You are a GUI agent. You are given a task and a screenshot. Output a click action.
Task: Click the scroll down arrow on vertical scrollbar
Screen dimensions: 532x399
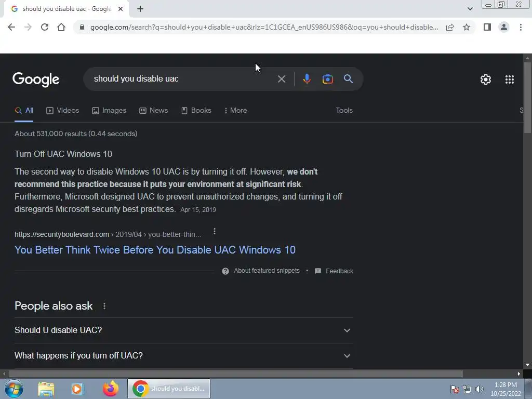tap(527, 365)
